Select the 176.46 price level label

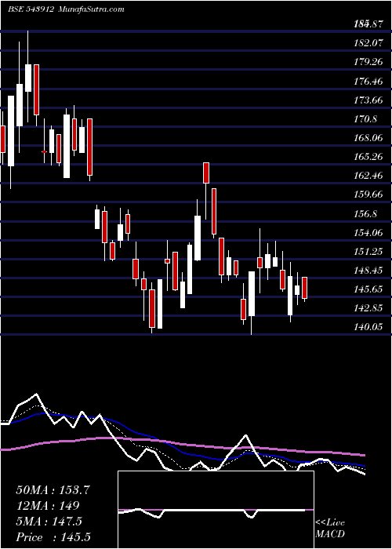point(368,82)
